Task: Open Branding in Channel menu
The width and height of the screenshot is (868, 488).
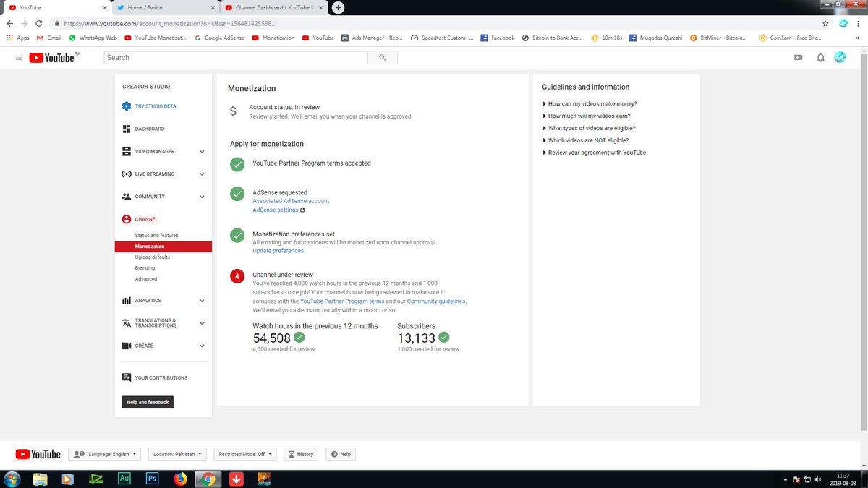Action: pyautogui.click(x=145, y=268)
